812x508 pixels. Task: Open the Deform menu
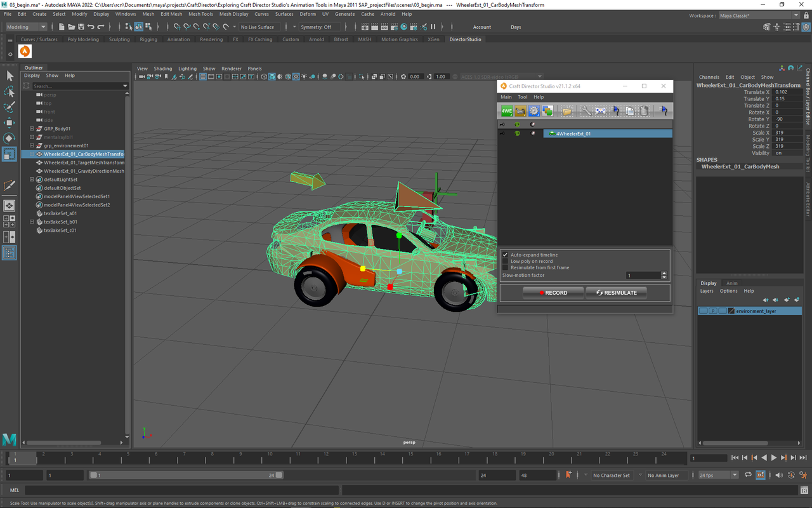coord(308,13)
